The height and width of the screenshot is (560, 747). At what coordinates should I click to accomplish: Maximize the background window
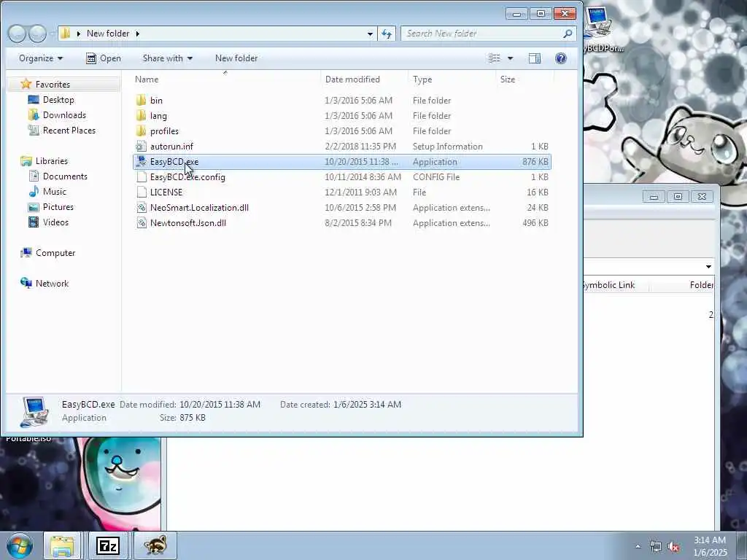coord(678,197)
